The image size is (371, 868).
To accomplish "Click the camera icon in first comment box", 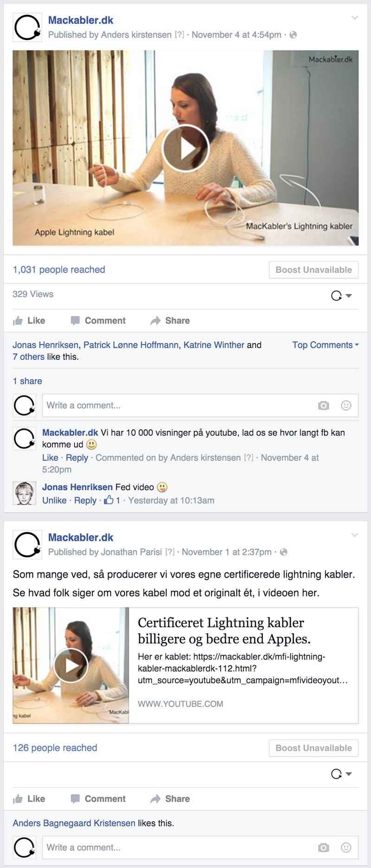I will [323, 406].
